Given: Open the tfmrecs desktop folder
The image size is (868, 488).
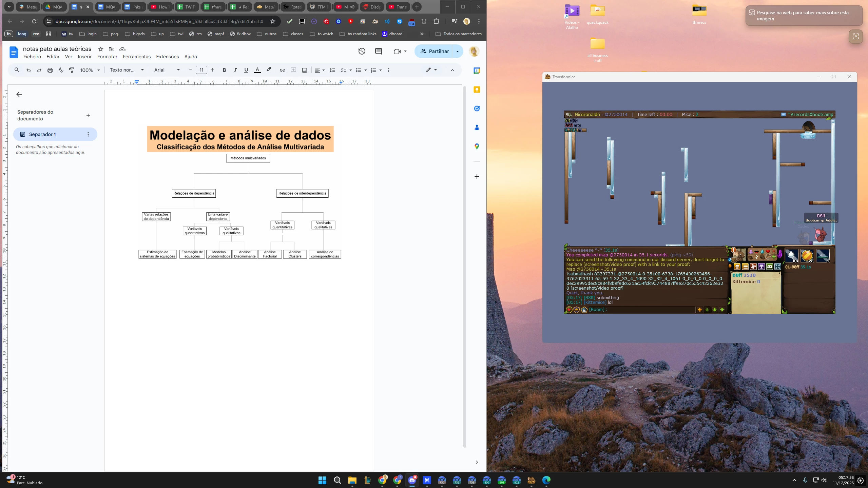Looking at the screenshot, I should tap(699, 14).
